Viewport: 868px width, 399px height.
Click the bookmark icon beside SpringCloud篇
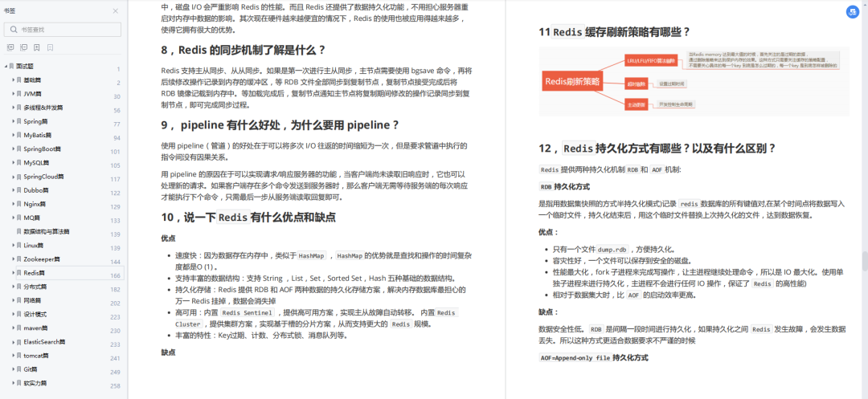[19, 177]
